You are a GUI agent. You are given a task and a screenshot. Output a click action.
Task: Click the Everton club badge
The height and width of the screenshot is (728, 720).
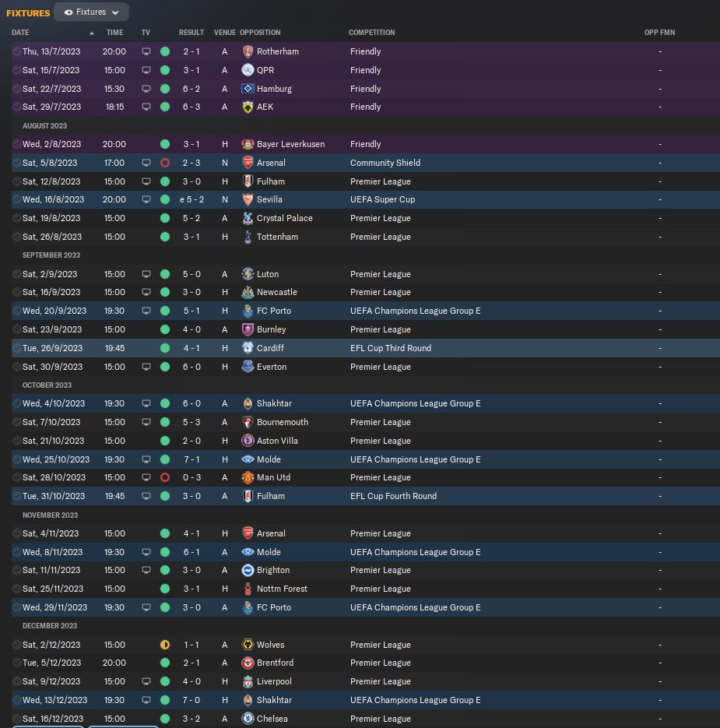tap(248, 367)
